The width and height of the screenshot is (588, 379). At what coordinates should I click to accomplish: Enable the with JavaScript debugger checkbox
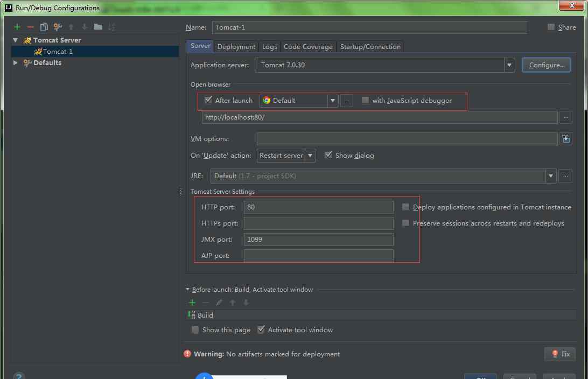[x=365, y=100]
